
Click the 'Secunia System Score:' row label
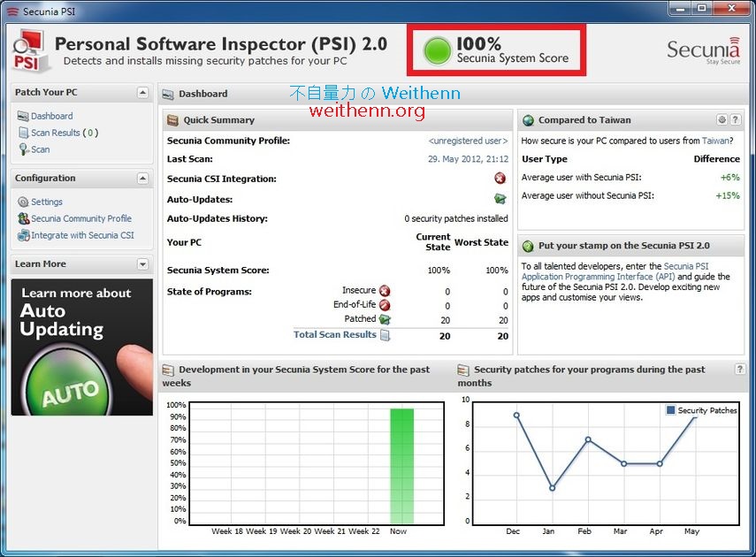tap(218, 271)
